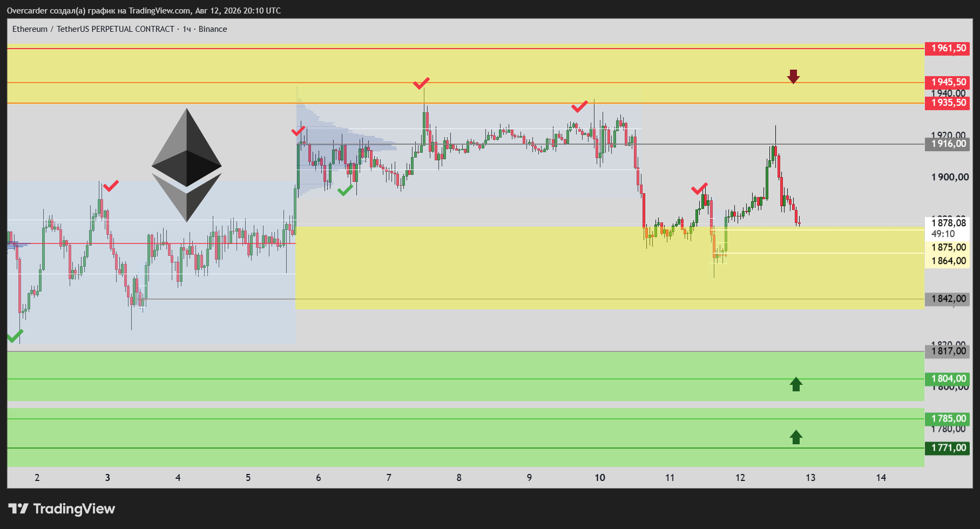Image resolution: width=980 pixels, height=529 pixels.
Task: Click the 49:10 candle countdown timer
Action: point(943,234)
